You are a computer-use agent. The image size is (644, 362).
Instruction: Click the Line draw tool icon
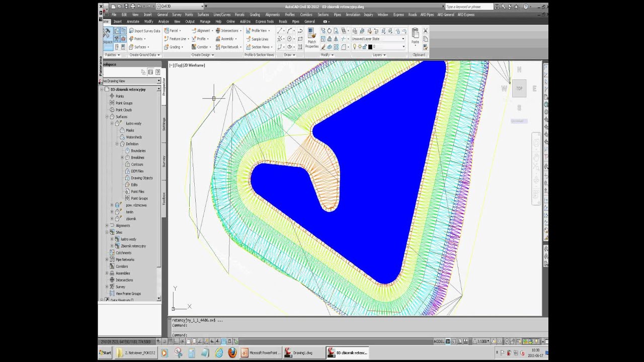(x=280, y=31)
